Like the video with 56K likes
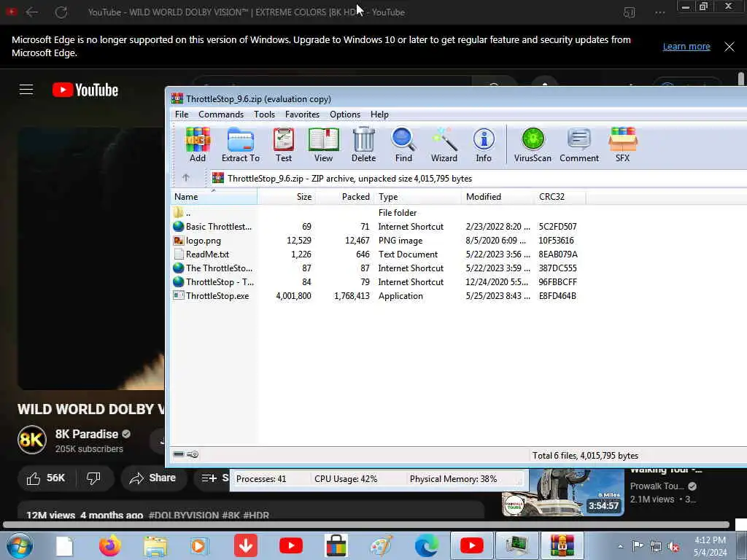 tap(46, 478)
